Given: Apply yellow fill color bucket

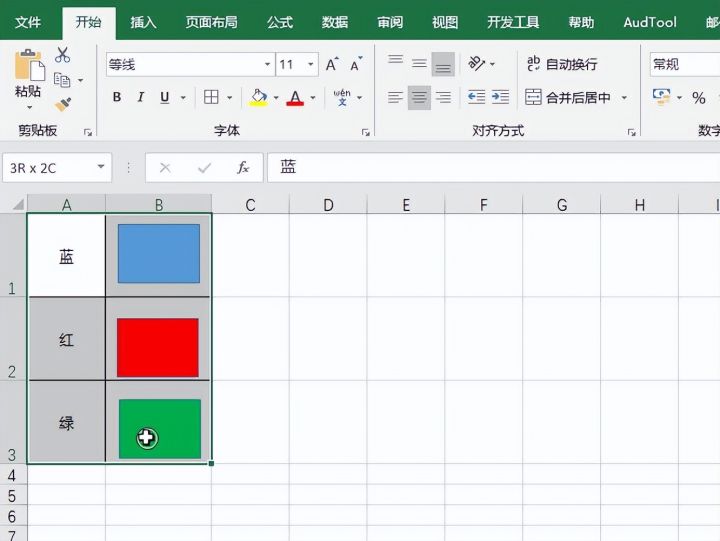Looking at the screenshot, I should (259, 97).
